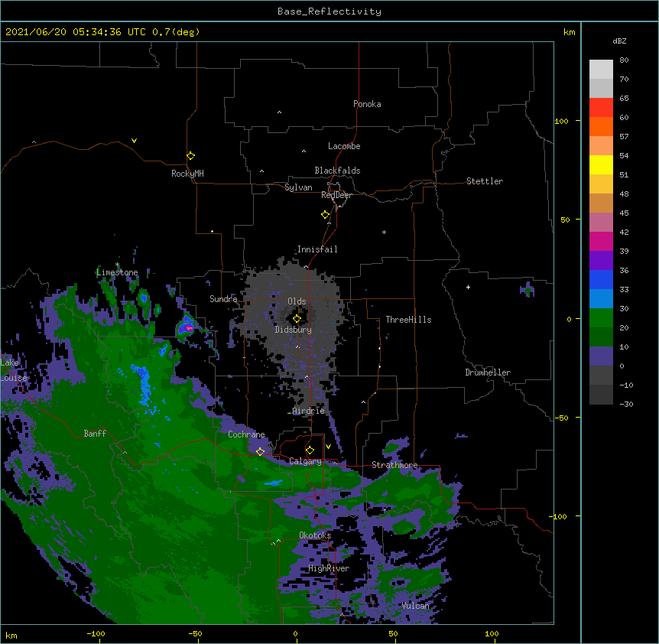Click the dBZ legend heading

tap(619, 41)
